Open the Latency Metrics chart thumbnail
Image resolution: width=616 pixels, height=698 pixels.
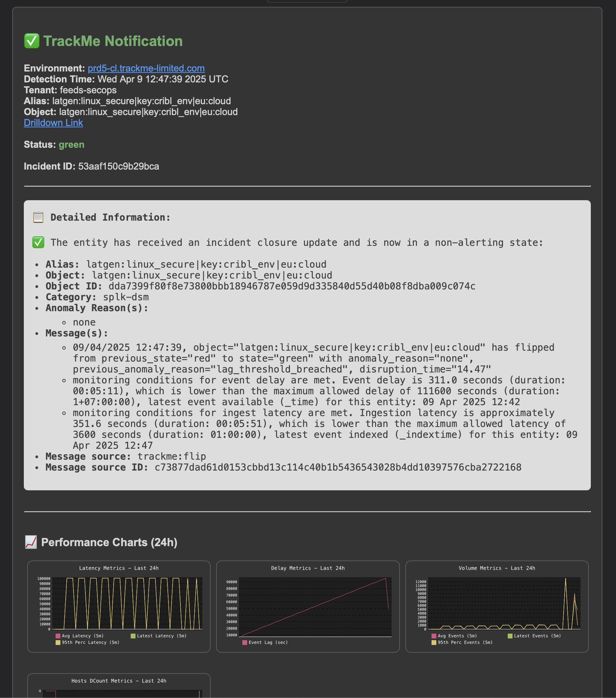119,606
